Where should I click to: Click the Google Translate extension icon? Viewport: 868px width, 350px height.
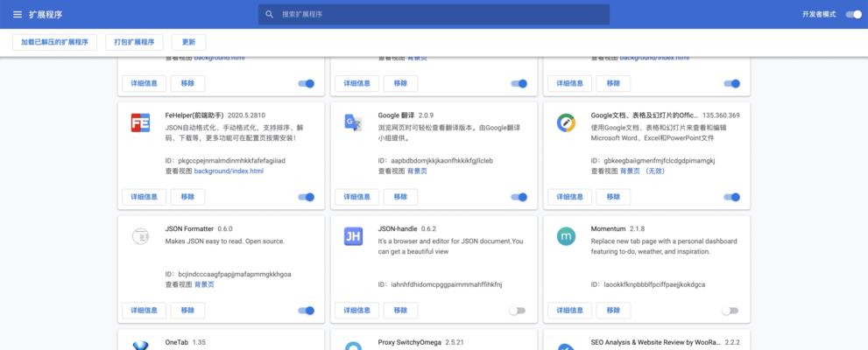pyautogui.click(x=353, y=122)
